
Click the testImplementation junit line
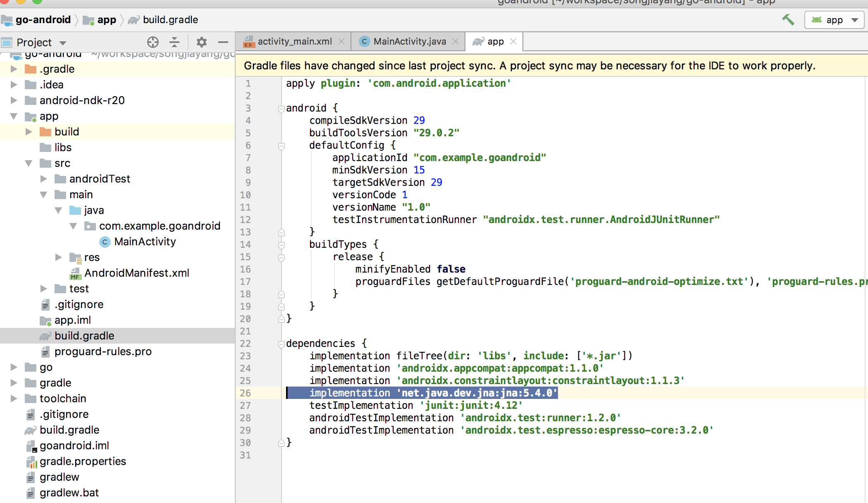pyautogui.click(x=416, y=405)
